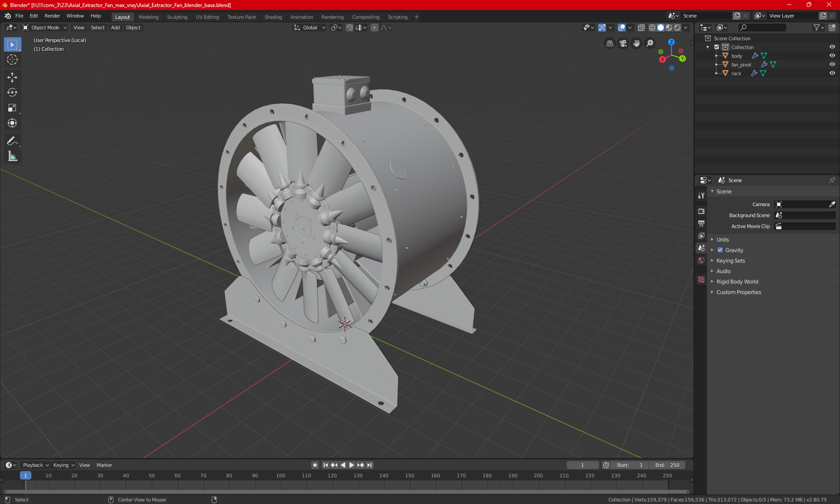Open the File menu
Image resolution: width=840 pixels, height=504 pixels.
[x=19, y=16]
